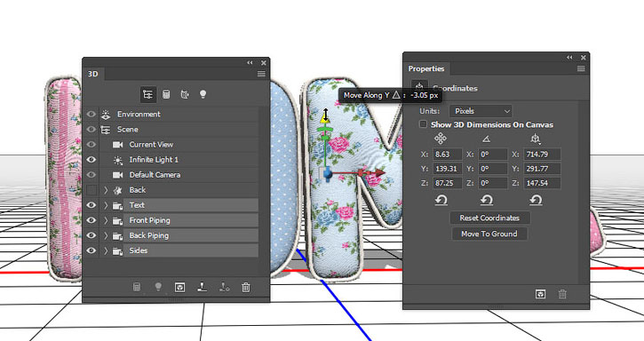This screenshot has height=341, width=644.
Task: Click Reset Coordinates button
Action: [x=489, y=218]
